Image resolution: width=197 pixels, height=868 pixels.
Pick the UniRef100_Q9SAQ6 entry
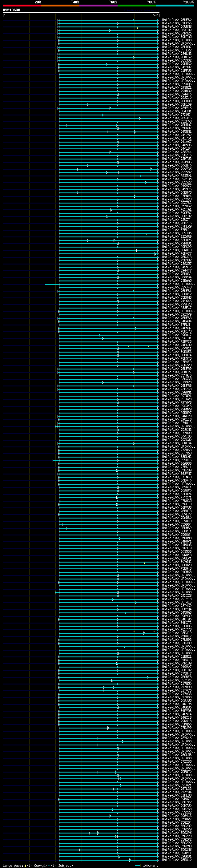(x=177, y=84)
